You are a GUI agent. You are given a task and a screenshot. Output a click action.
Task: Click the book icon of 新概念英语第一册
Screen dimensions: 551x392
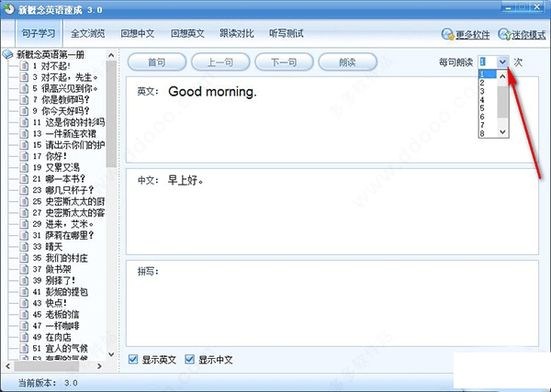click(x=7, y=54)
